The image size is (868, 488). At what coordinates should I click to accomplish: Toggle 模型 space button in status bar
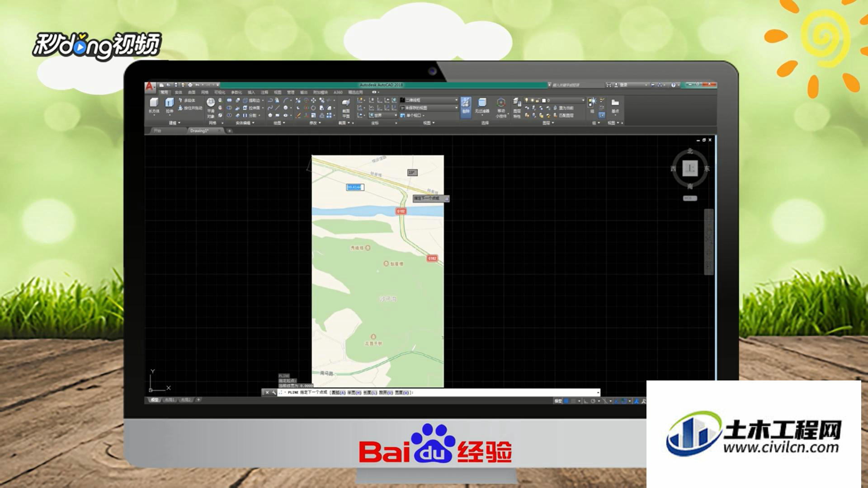coord(558,401)
